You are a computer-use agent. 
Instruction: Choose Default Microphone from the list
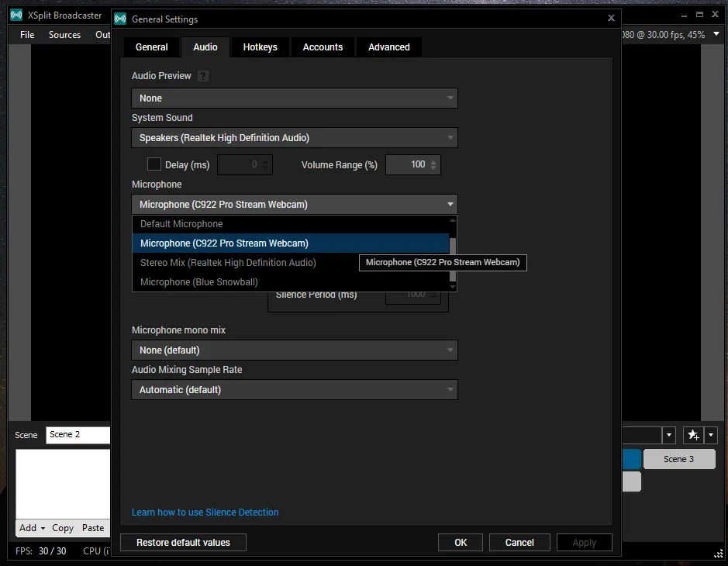291,224
